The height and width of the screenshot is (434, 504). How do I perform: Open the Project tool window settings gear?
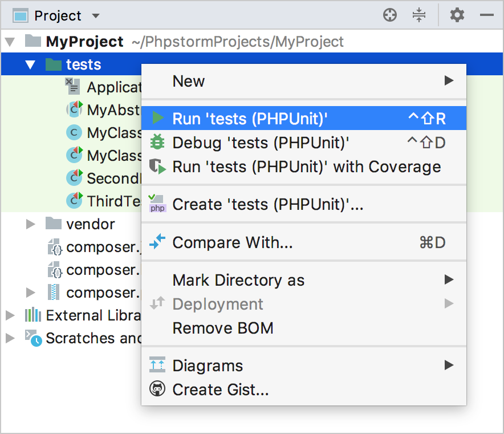point(457,15)
